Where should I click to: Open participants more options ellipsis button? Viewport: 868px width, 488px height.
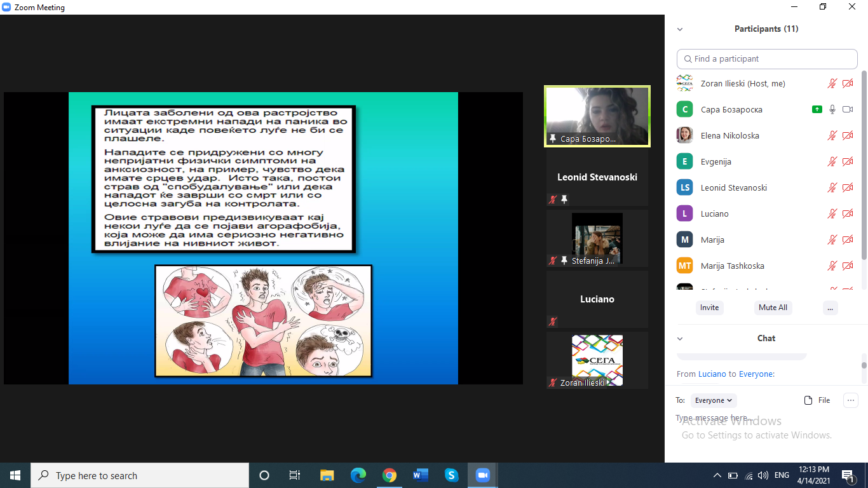(x=830, y=308)
